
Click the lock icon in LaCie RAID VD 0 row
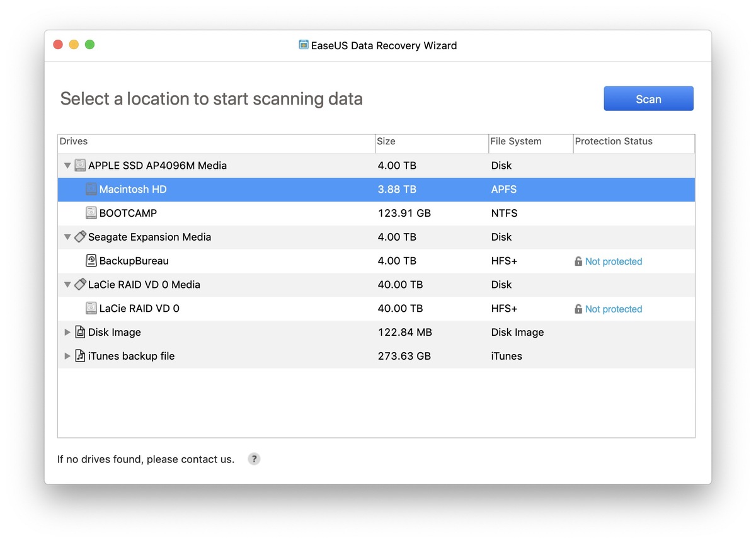pyautogui.click(x=578, y=309)
